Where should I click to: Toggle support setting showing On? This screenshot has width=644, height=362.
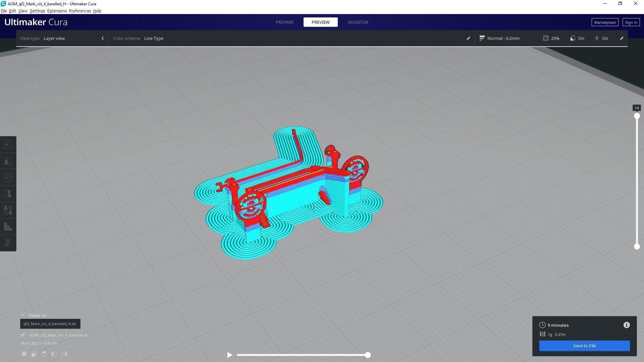(x=577, y=38)
